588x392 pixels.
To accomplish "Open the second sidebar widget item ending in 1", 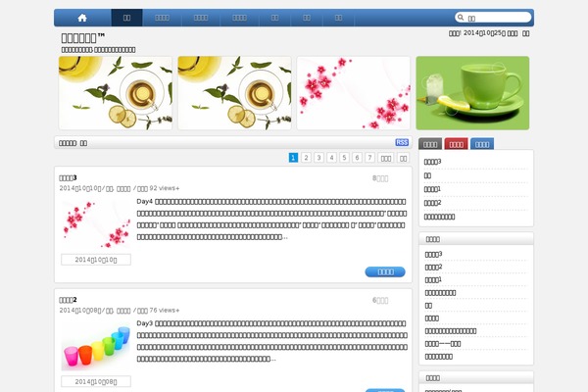I will point(433,280).
